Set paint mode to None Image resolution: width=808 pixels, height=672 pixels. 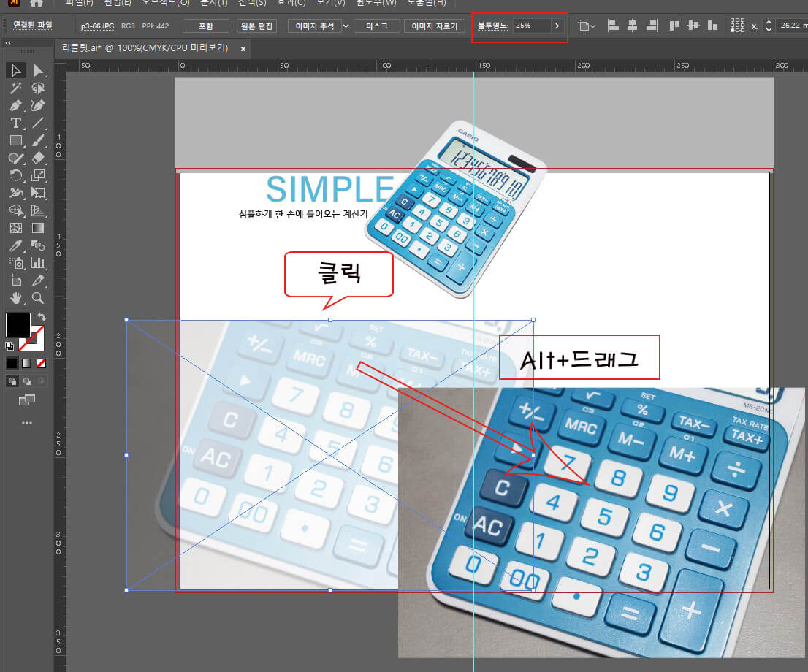click(x=41, y=363)
